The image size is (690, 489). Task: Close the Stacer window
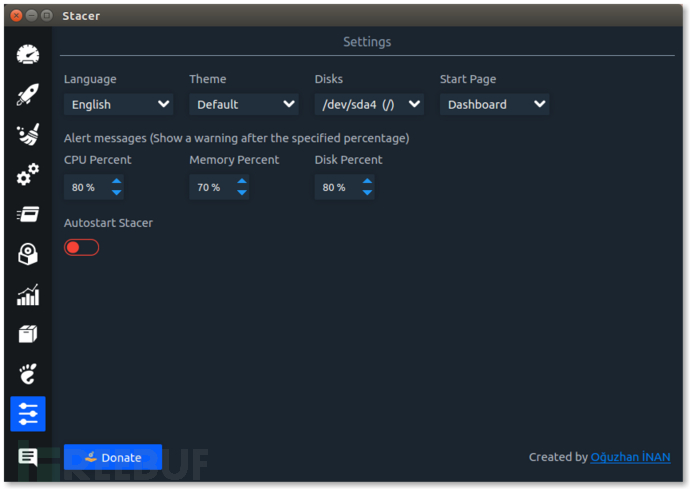coord(16,16)
